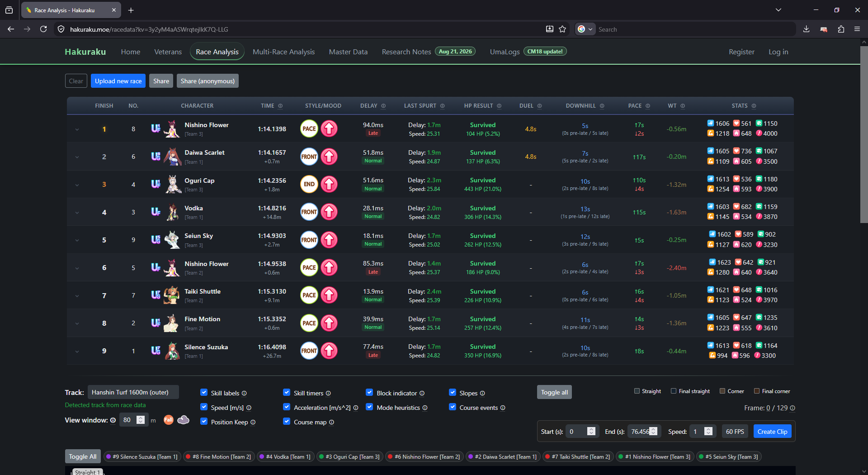
Task: Check the Final corner checkbox
Action: (757, 391)
